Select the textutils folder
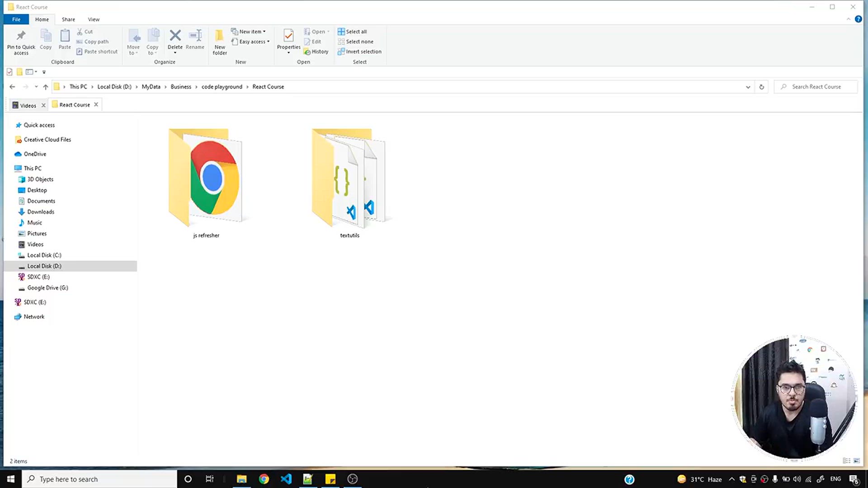 (349, 184)
